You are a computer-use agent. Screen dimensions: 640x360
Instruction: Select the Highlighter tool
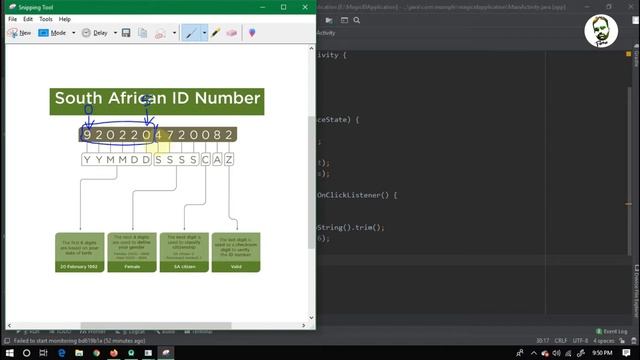point(216,33)
